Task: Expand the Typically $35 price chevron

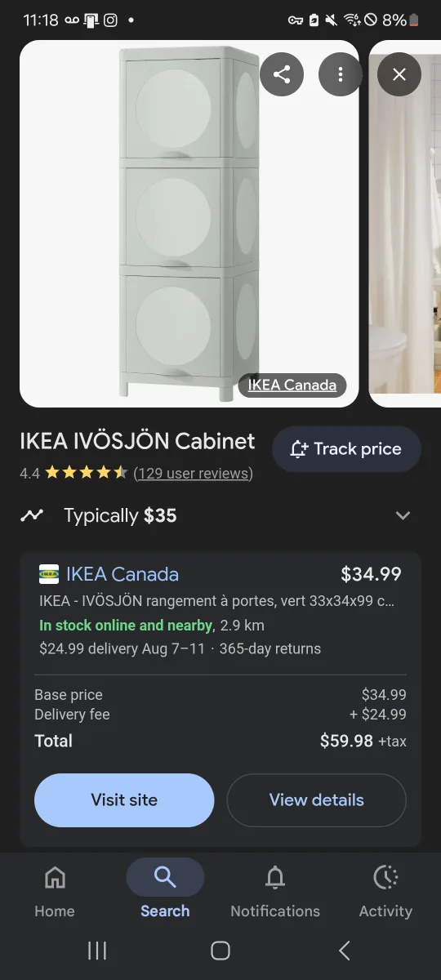Action: 403,515
